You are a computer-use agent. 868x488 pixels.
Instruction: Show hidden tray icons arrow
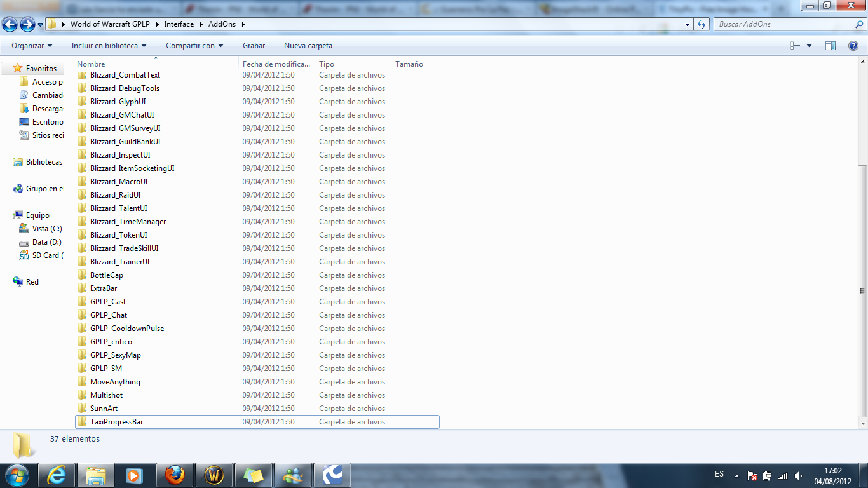tap(736, 475)
